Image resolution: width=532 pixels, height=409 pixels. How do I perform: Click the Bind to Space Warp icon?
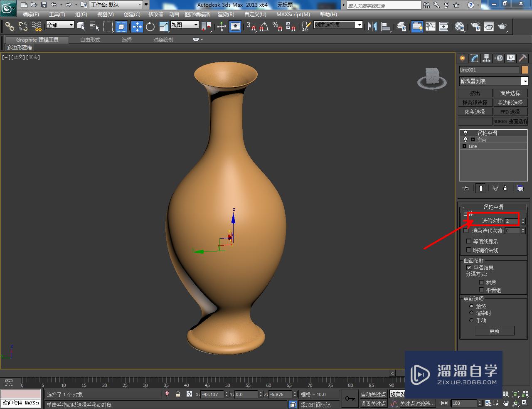click(37, 27)
